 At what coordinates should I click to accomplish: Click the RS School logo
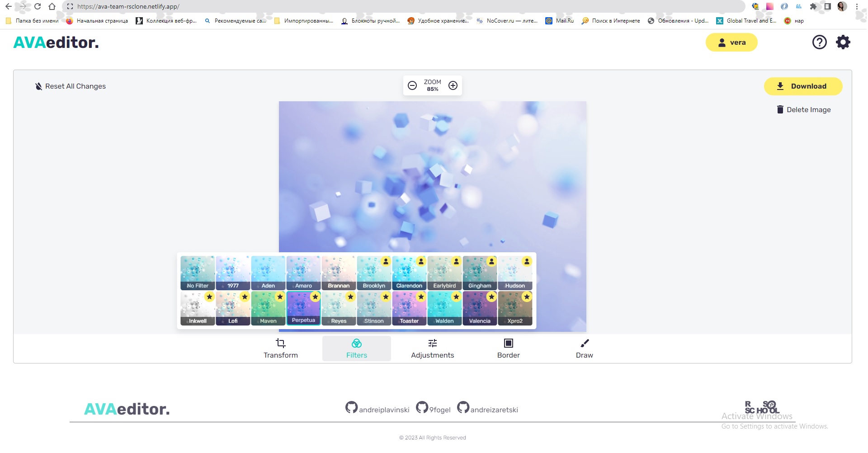click(x=762, y=407)
